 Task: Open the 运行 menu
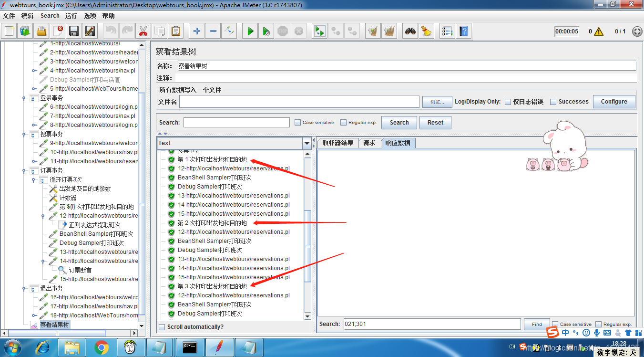(71, 16)
